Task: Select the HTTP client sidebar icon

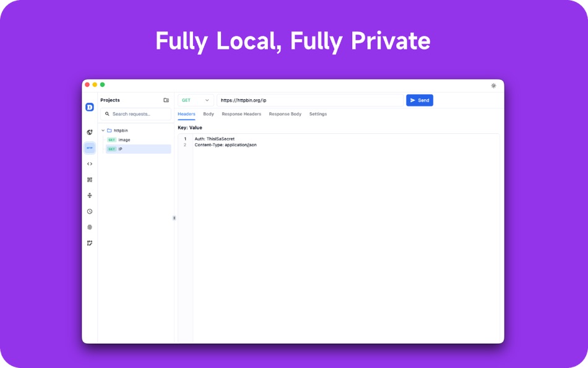Action: point(90,148)
